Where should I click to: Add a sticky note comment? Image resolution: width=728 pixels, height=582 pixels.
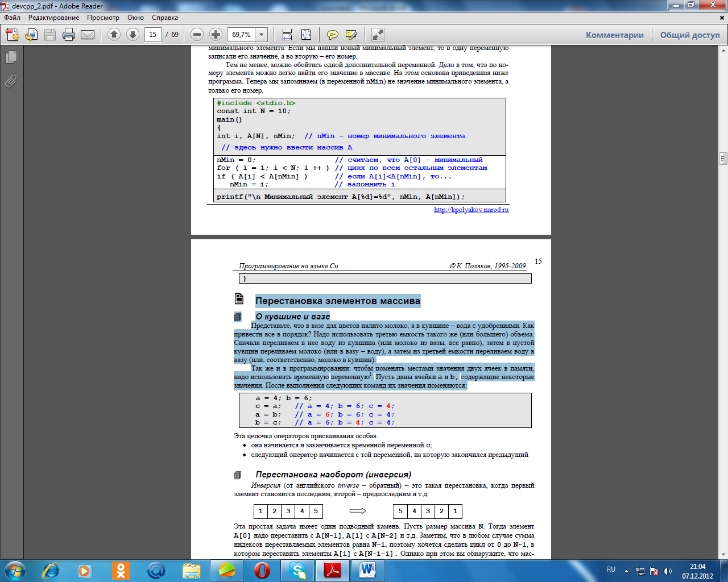[x=333, y=35]
